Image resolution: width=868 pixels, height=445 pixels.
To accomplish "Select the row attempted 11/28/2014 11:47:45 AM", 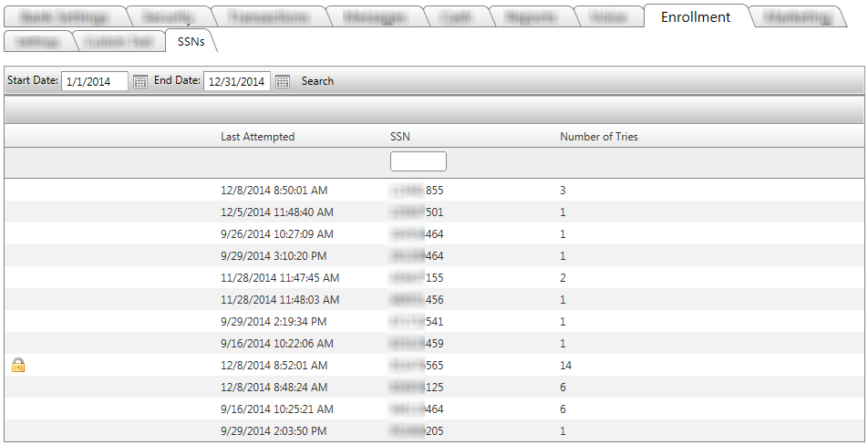I will (279, 278).
